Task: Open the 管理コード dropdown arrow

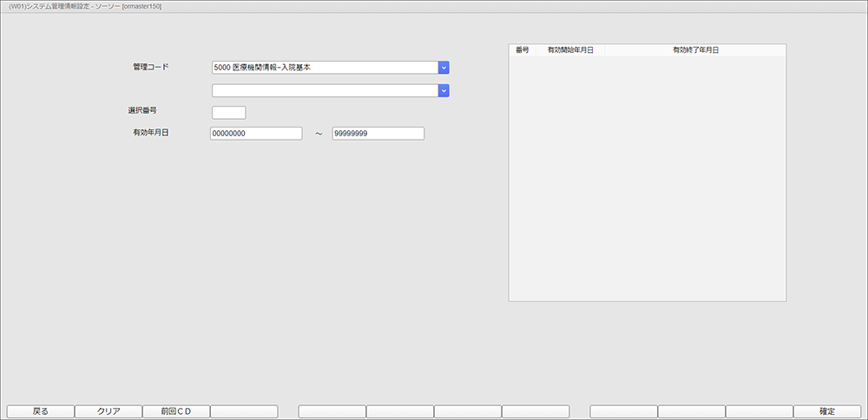Action: pyautogui.click(x=444, y=68)
